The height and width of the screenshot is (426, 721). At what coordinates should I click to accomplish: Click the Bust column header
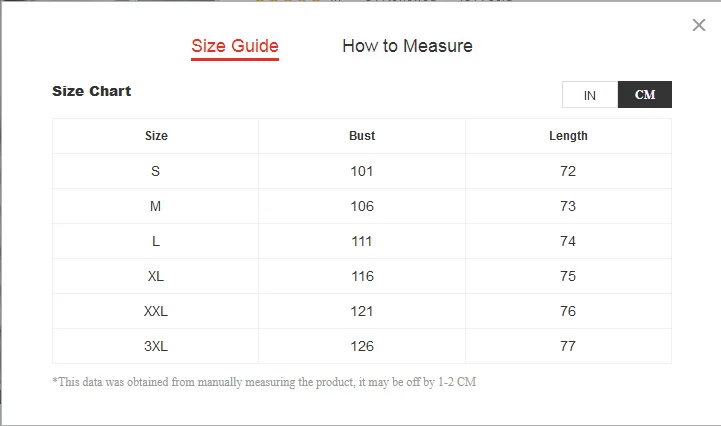362,136
